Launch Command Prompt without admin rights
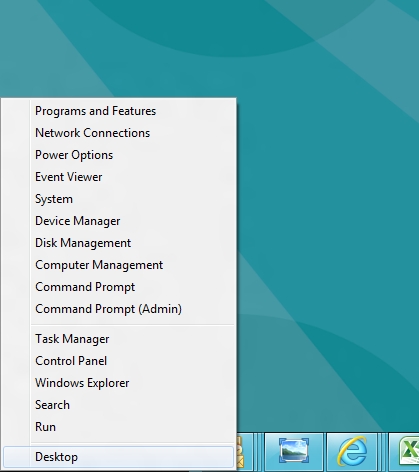 pyautogui.click(x=85, y=287)
